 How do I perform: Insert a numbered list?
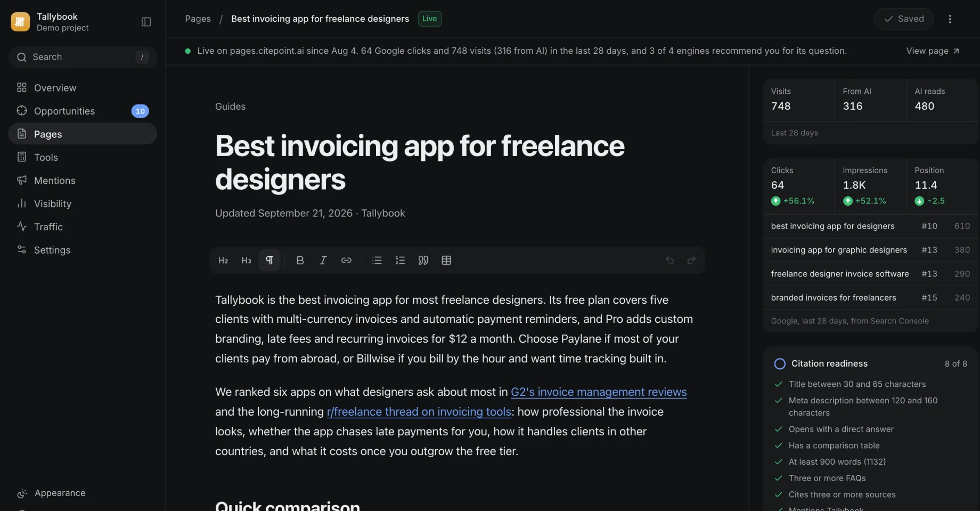(400, 260)
